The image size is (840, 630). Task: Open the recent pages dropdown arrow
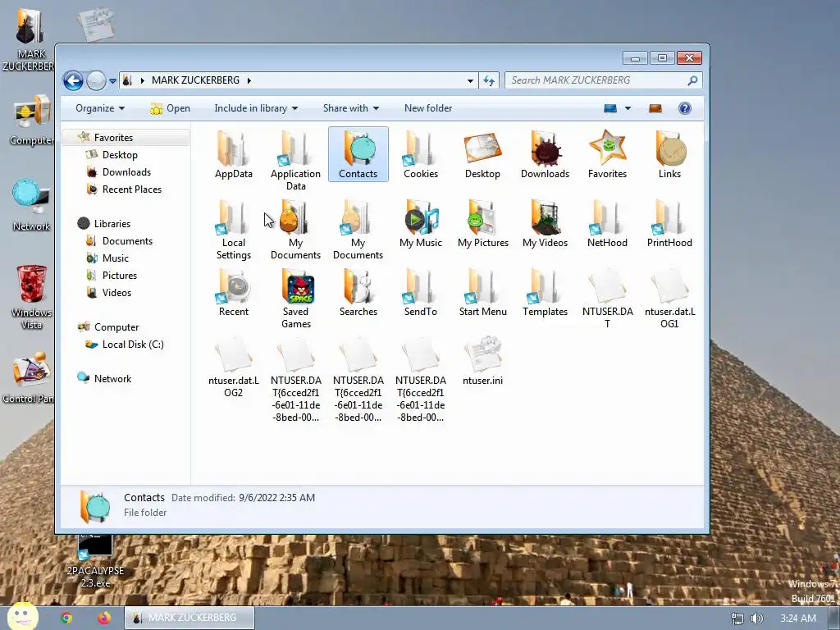112,81
